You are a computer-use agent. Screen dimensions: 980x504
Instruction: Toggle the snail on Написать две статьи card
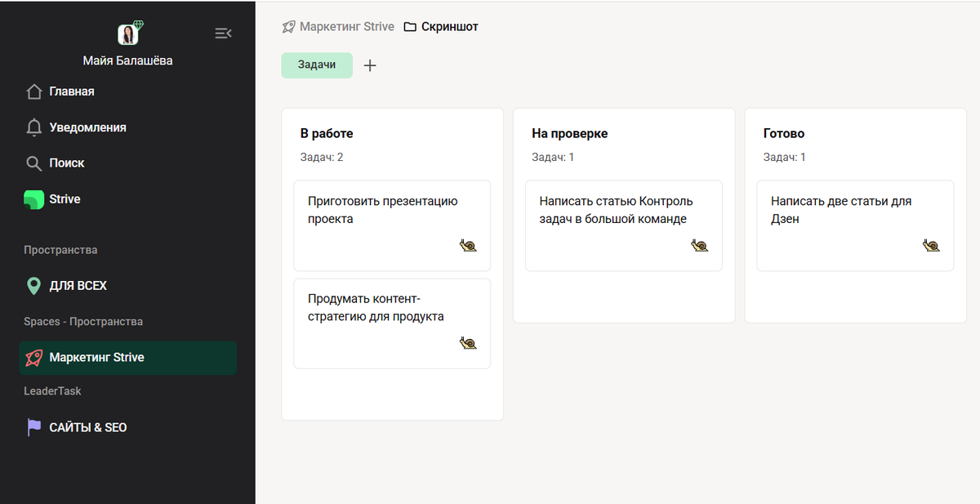pos(931,243)
